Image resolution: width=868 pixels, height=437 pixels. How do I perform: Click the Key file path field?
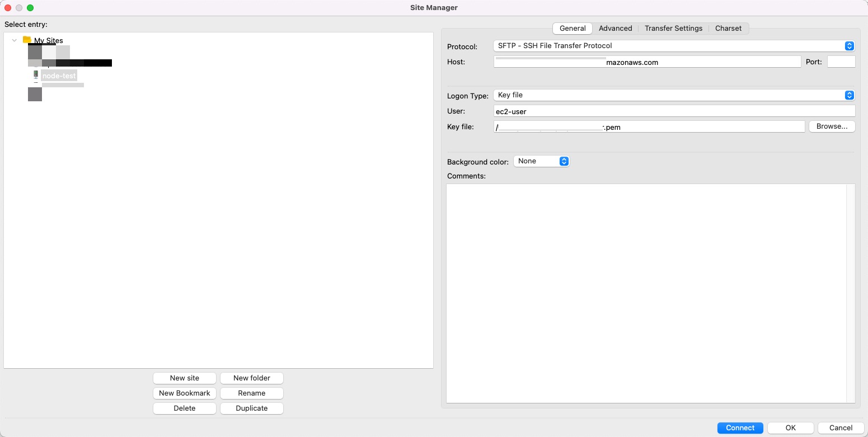pyautogui.click(x=649, y=127)
